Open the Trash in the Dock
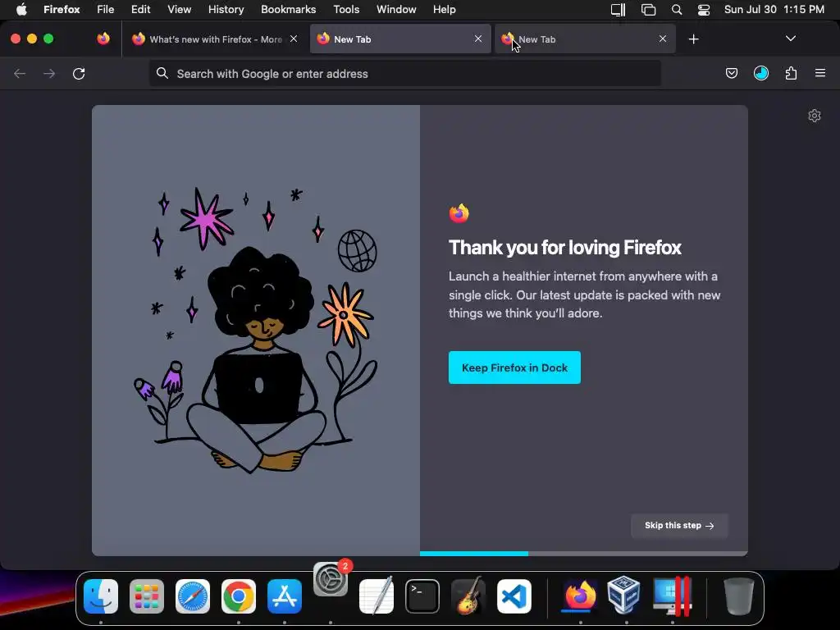Viewport: 840px width, 630px height. pyautogui.click(x=739, y=596)
